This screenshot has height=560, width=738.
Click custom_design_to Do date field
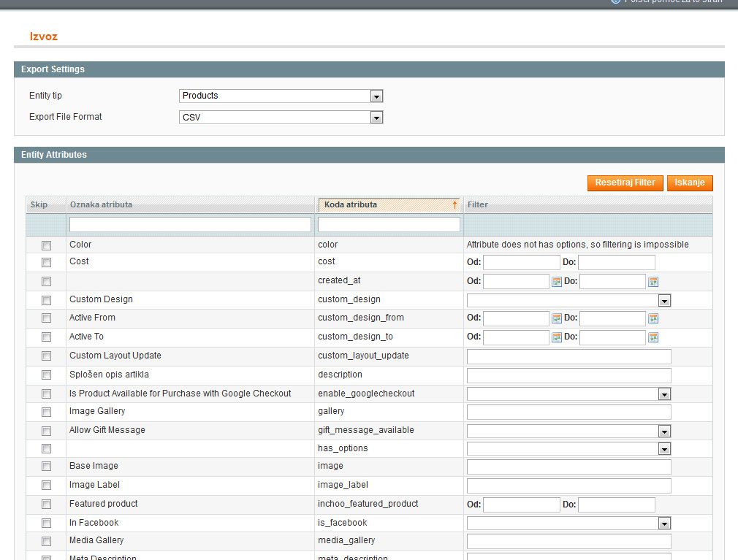612,337
